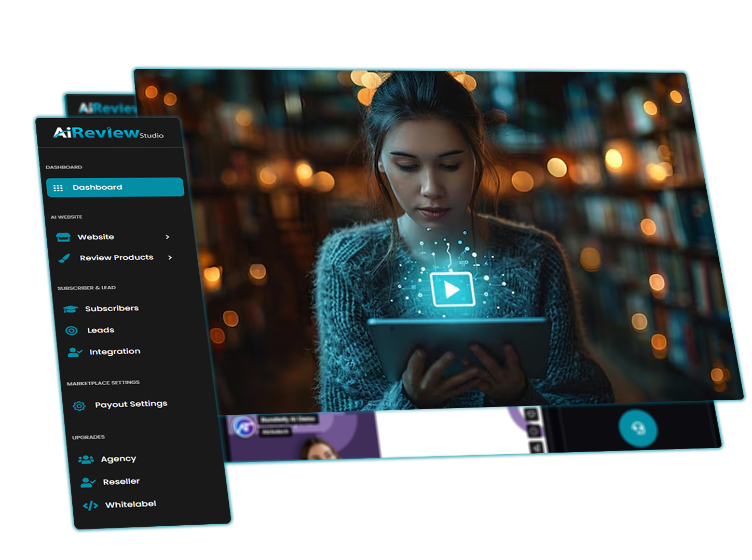This screenshot has height=560, width=752.
Task: Go to the Leads page
Action: click(x=101, y=330)
